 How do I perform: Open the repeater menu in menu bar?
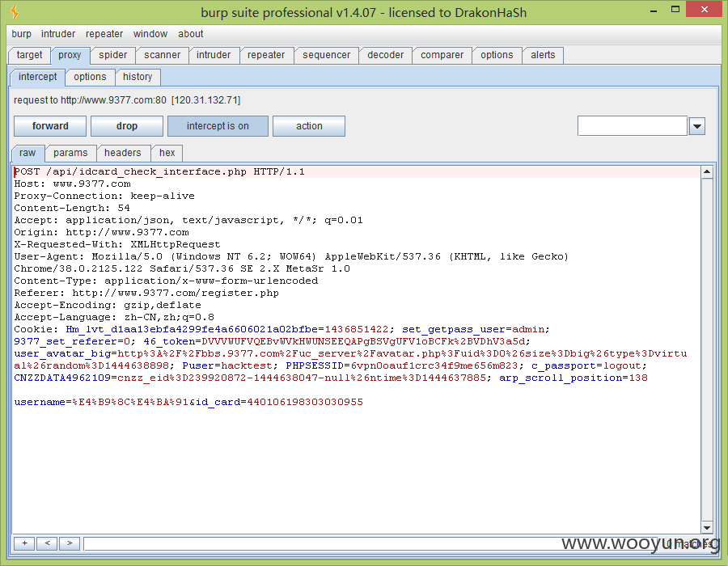click(x=104, y=34)
